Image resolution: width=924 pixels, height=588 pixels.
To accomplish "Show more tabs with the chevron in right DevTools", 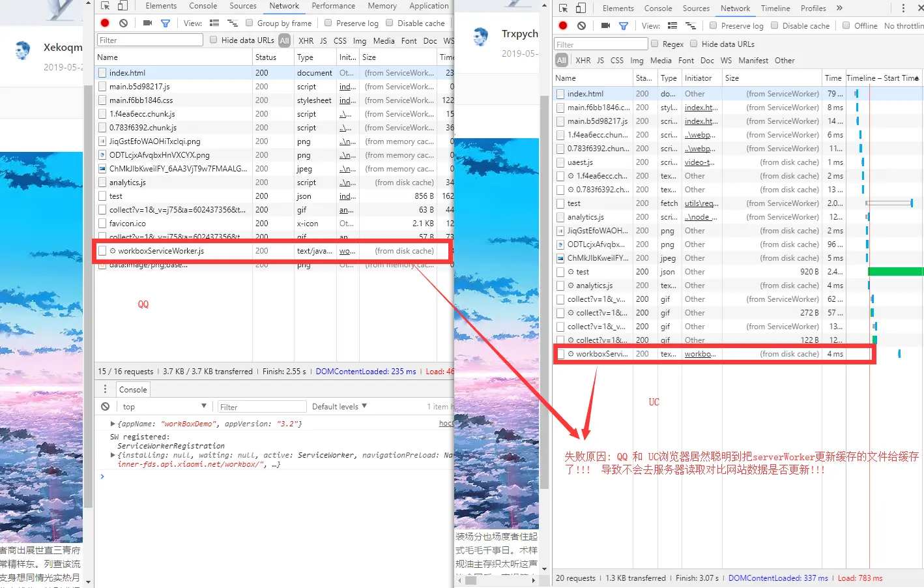I will click(839, 8).
